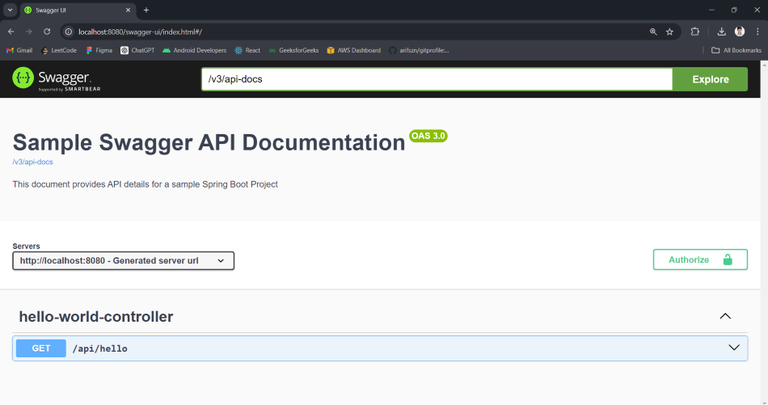Image resolution: width=768 pixels, height=405 pixels.
Task: Expand the GET /api/hello operation arrow
Action: tap(735, 348)
